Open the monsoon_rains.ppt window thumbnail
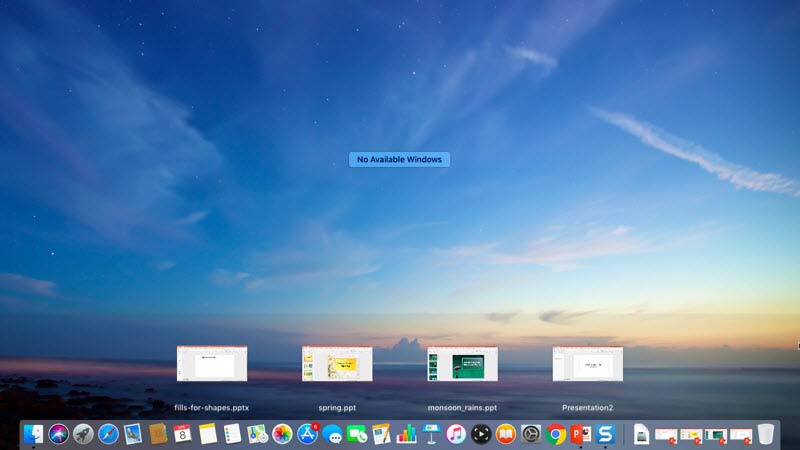 462,364
